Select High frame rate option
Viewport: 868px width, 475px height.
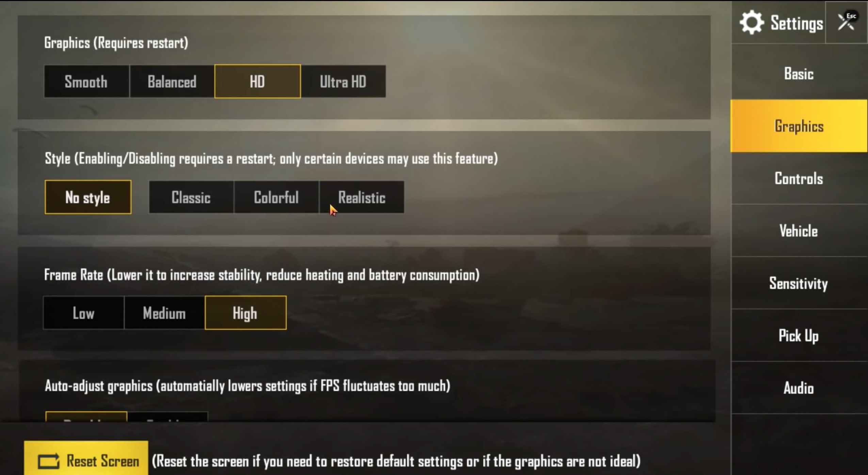[x=246, y=313]
